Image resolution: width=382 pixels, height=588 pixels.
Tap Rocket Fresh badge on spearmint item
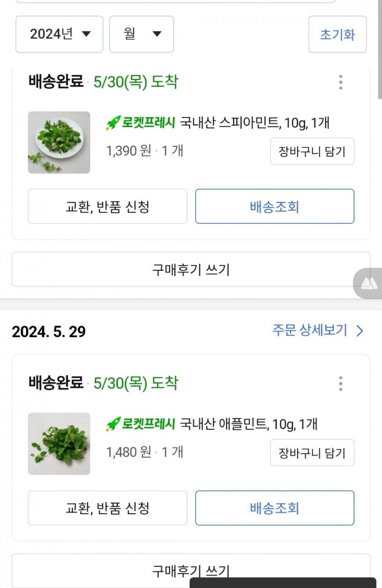140,123
